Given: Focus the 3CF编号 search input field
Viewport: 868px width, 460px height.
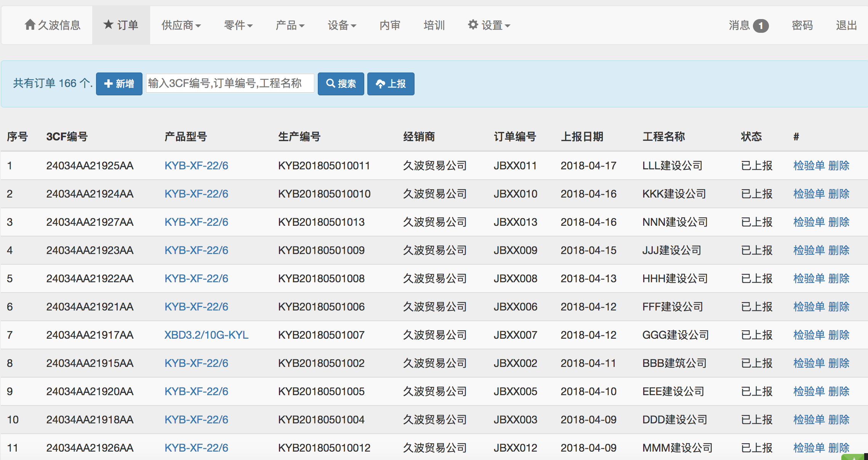Looking at the screenshot, I should pos(230,84).
